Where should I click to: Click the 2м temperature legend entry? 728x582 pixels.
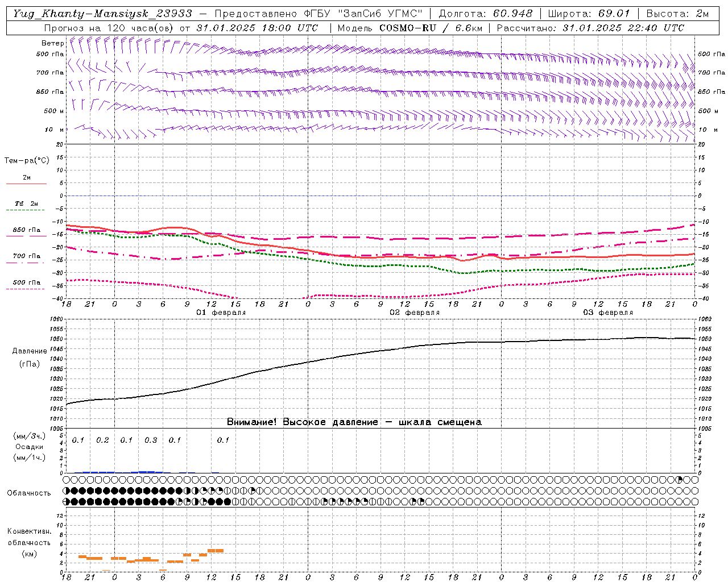(27, 177)
